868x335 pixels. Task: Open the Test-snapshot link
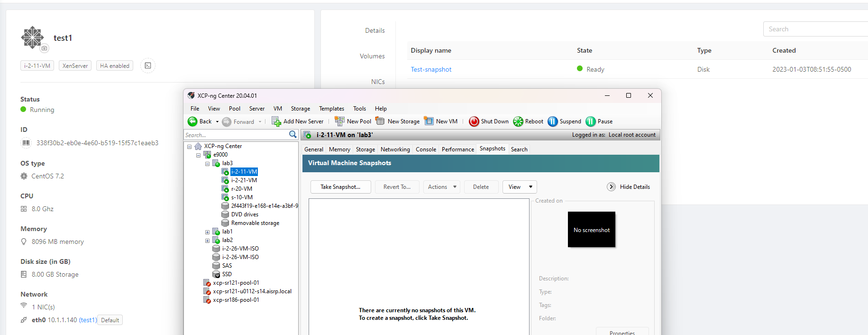[x=431, y=69]
